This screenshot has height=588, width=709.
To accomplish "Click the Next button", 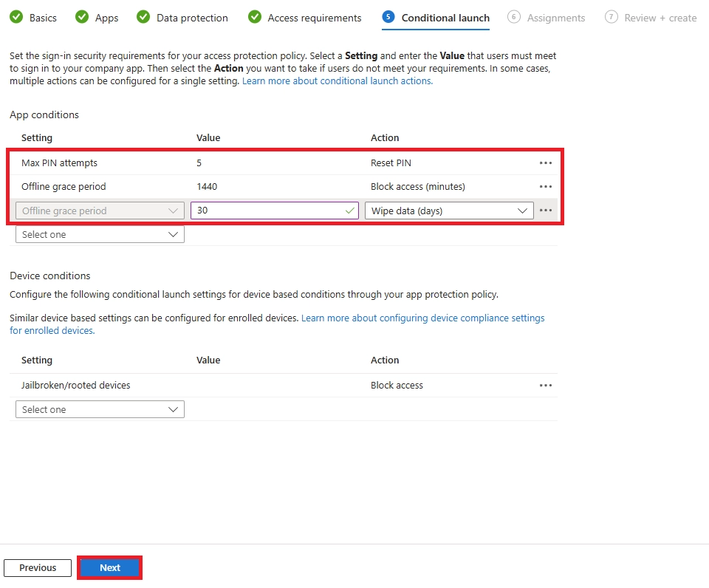I will [110, 567].
